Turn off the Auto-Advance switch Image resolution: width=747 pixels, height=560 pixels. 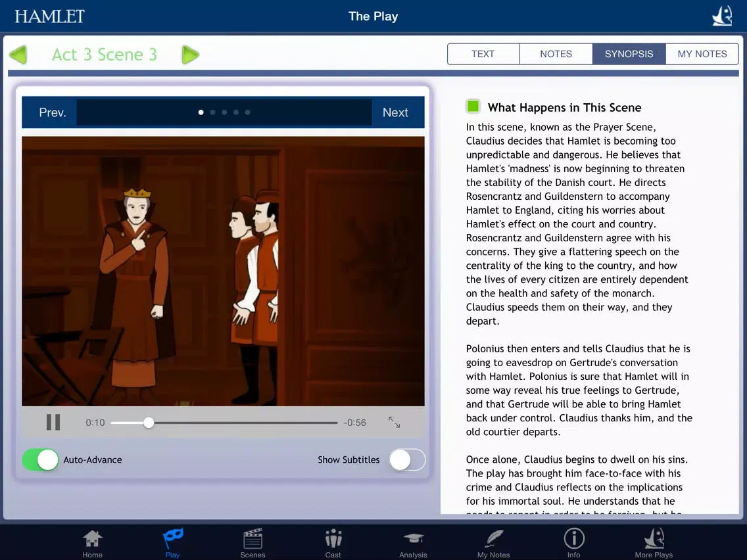[41, 459]
